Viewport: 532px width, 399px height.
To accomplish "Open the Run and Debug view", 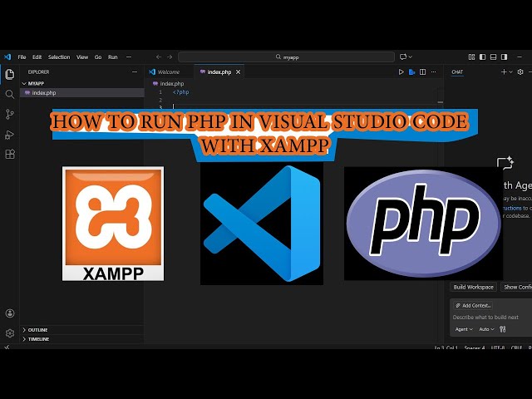I will [9, 135].
